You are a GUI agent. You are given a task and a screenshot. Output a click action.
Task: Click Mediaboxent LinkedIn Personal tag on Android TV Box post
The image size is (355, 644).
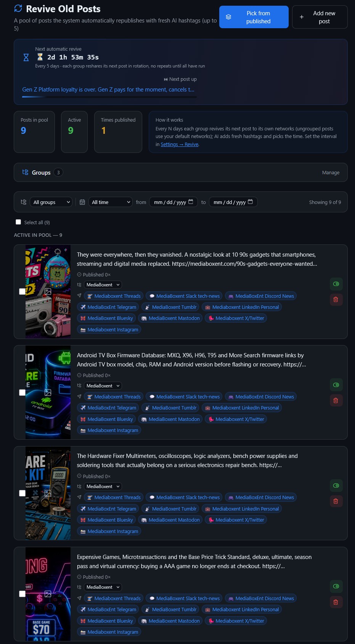(242, 408)
